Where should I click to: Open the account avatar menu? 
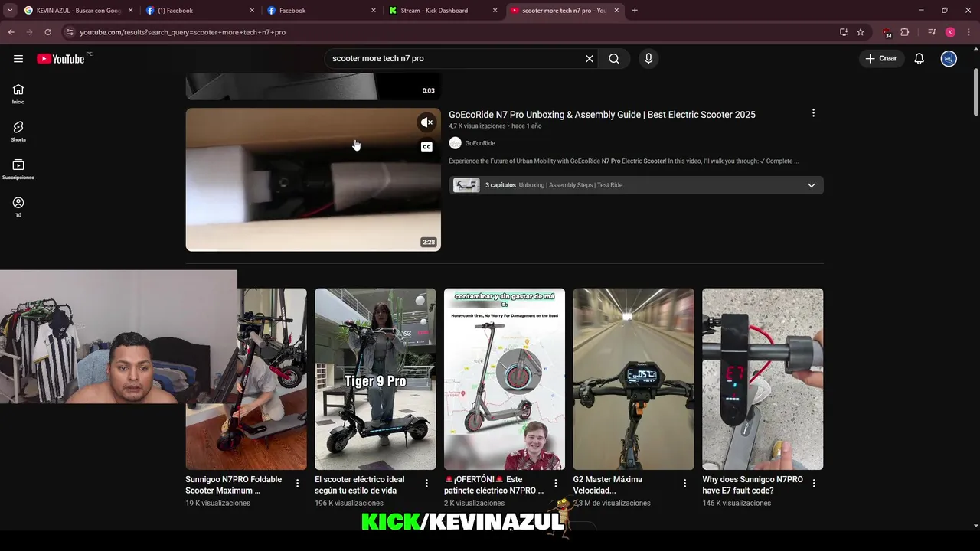(x=949, y=59)
